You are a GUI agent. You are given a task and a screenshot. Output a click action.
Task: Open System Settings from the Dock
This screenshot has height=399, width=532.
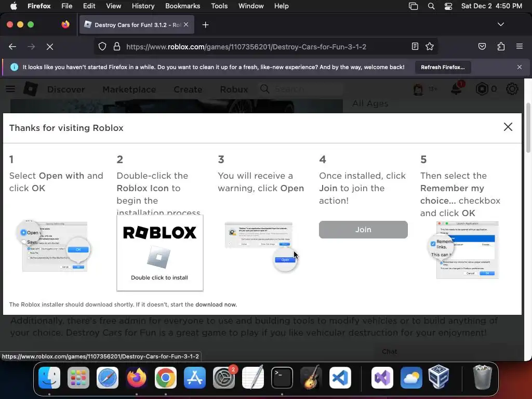pos(224,378)
